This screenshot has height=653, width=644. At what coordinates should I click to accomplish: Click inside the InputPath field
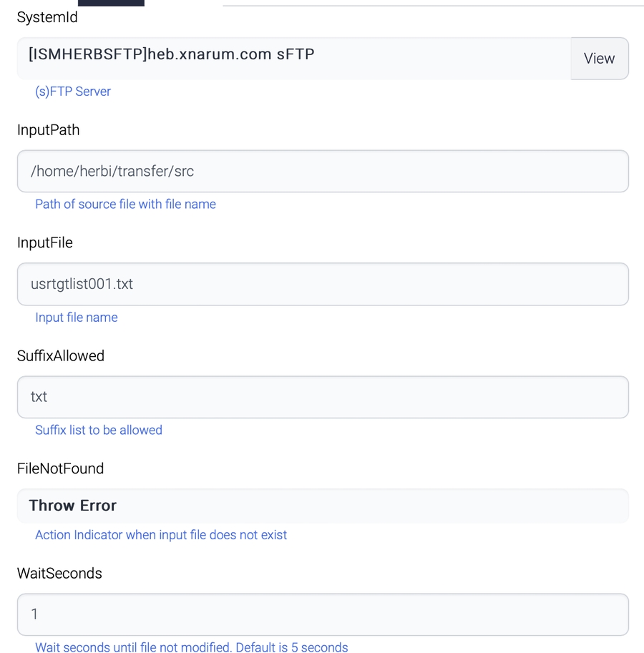pyautogui.click(x=322, y=171)
